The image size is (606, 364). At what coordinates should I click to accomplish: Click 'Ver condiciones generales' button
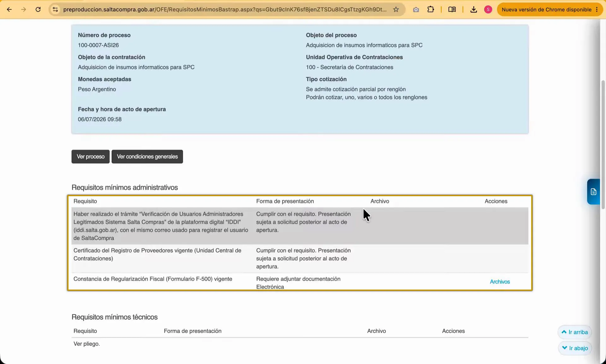coord(147,156)
